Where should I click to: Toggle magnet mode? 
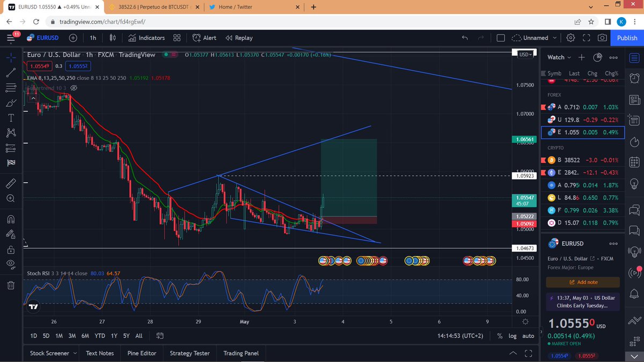pyautogui.click(x=11, y=219)
